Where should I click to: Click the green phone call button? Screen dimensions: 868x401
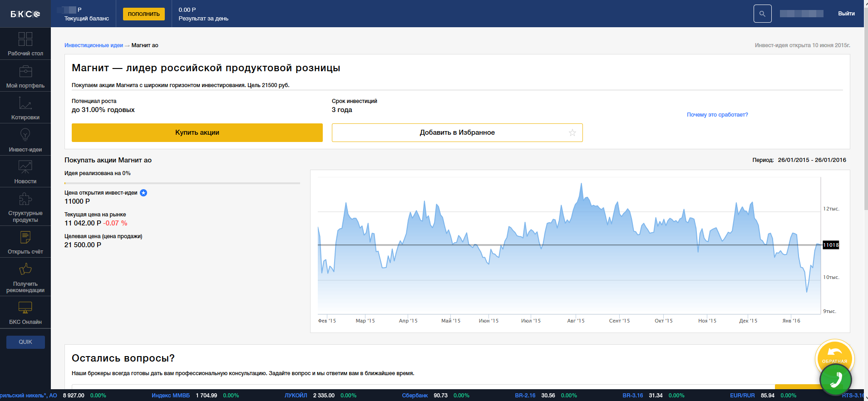(836, 380)
